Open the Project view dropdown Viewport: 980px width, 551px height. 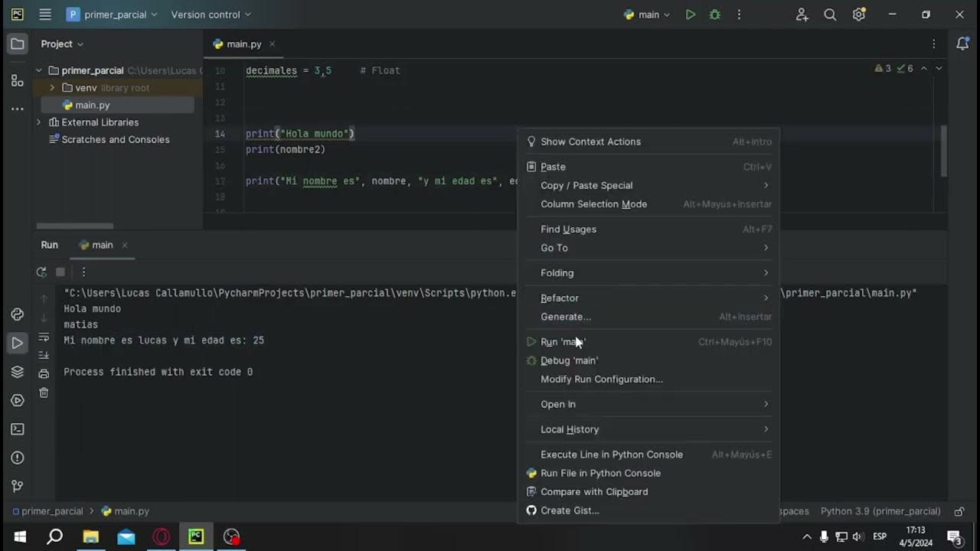[x=62, y=44]
